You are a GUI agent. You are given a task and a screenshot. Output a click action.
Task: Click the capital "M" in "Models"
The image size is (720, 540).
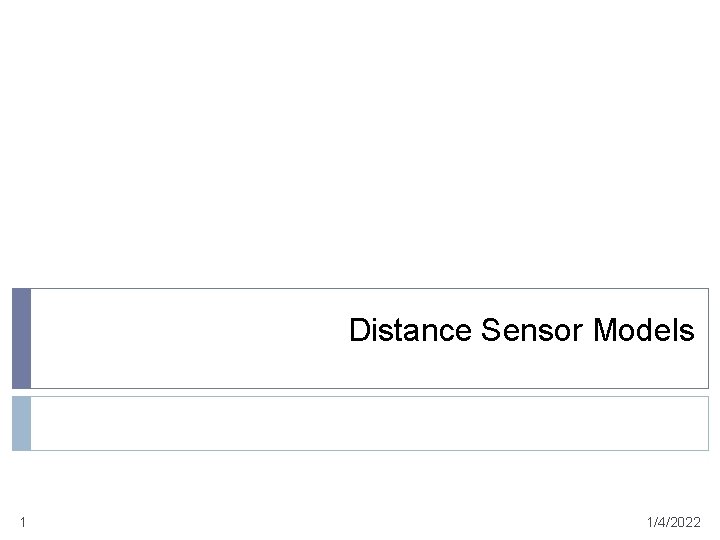tap(606, 331)
